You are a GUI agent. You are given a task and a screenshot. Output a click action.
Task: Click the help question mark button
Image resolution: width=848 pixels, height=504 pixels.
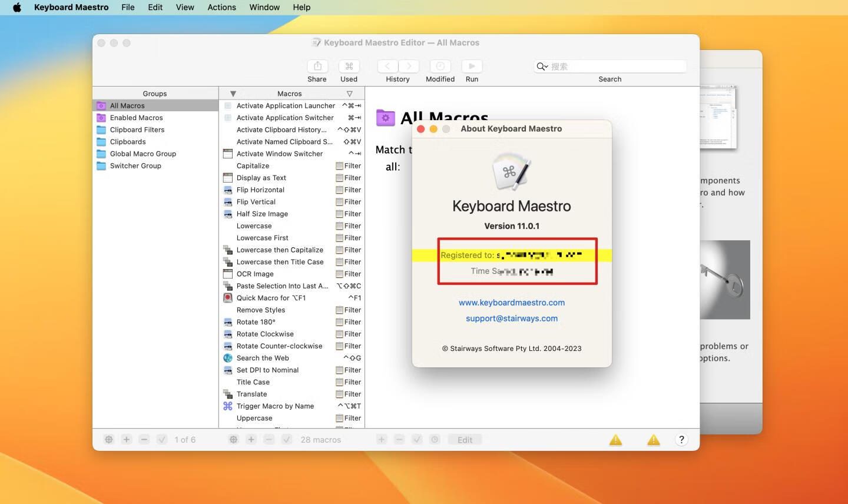pyautogui.click(x=681, y=440)
